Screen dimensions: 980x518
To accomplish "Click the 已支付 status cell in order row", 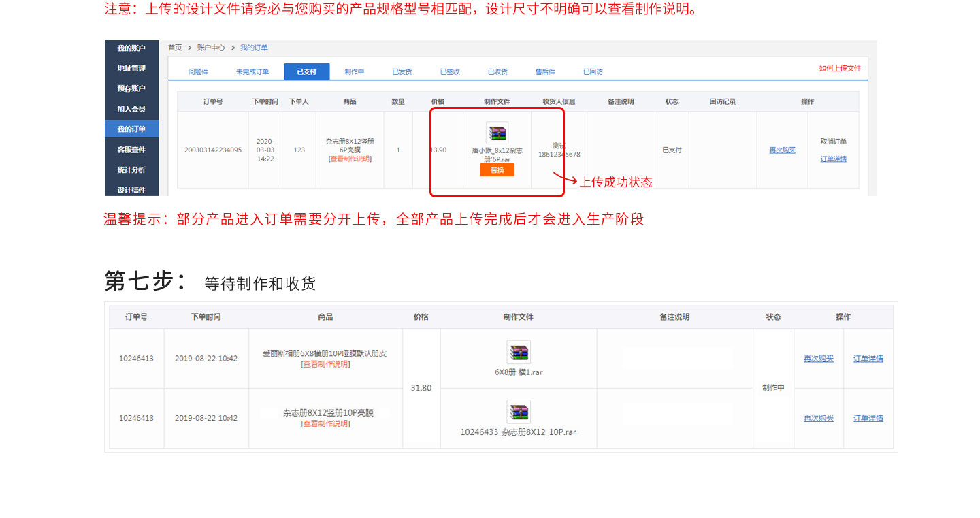I will pos(672,150).
